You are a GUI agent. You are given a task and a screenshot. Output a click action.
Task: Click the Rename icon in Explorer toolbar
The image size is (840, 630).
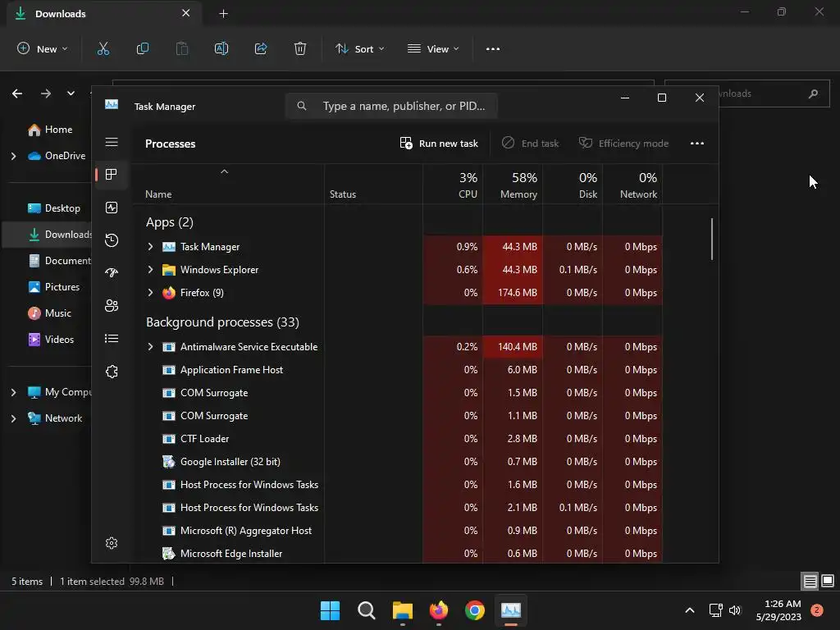coord(221,48)
